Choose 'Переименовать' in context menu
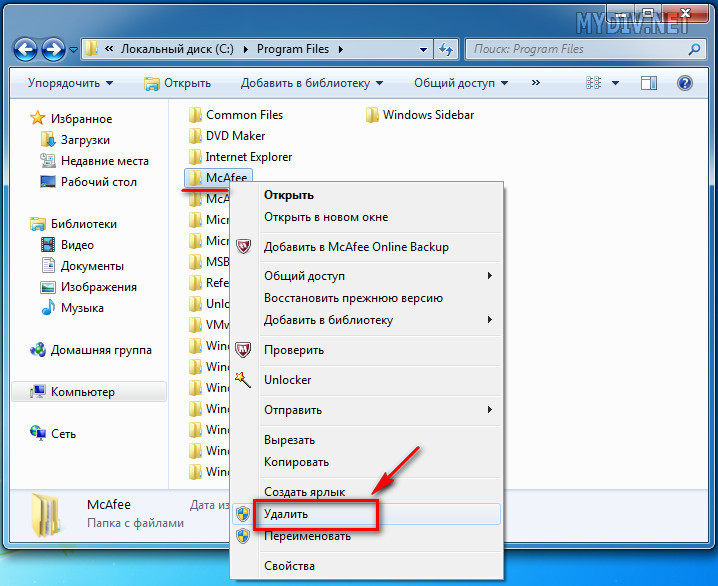 (365, 536)
